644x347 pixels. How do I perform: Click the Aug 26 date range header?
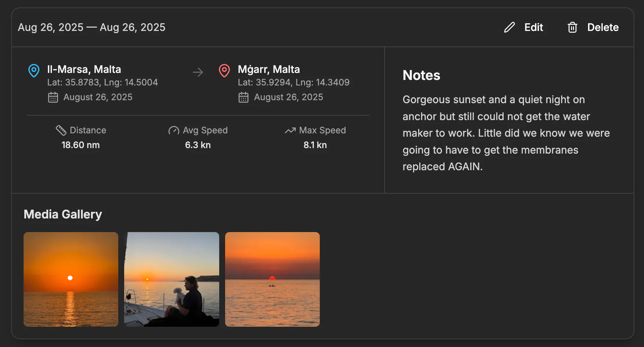pos(92,27)
